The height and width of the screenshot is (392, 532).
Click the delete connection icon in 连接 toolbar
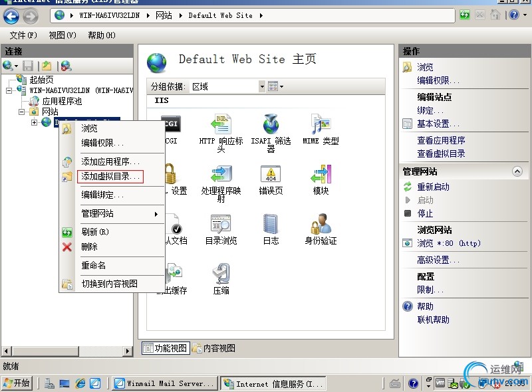[x=66, y=66]
